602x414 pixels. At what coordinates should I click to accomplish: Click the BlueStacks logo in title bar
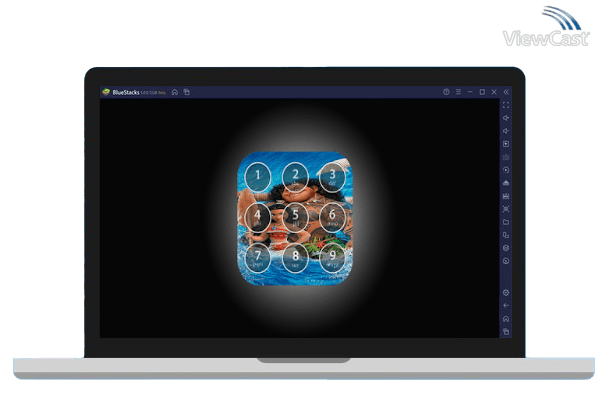(106, 92)
